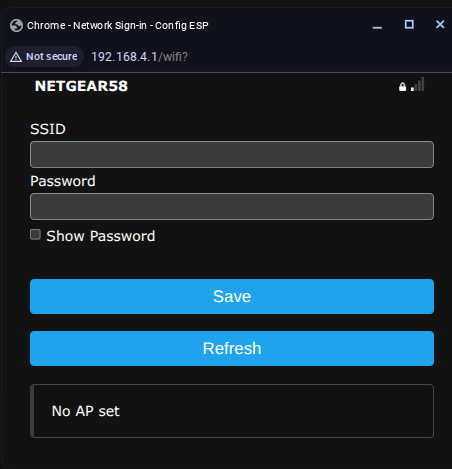This screenshot has height=469, width=452.
Task: Select the NETGEAR58 network name
Action: (x=81, y=86)
